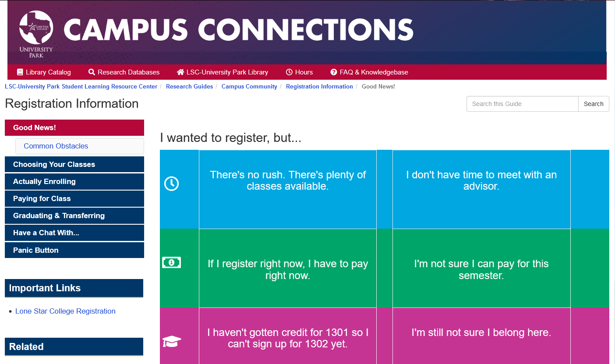Click the home icon beside LSC-University Park Library
615x364 pixels.
point(180,72)
